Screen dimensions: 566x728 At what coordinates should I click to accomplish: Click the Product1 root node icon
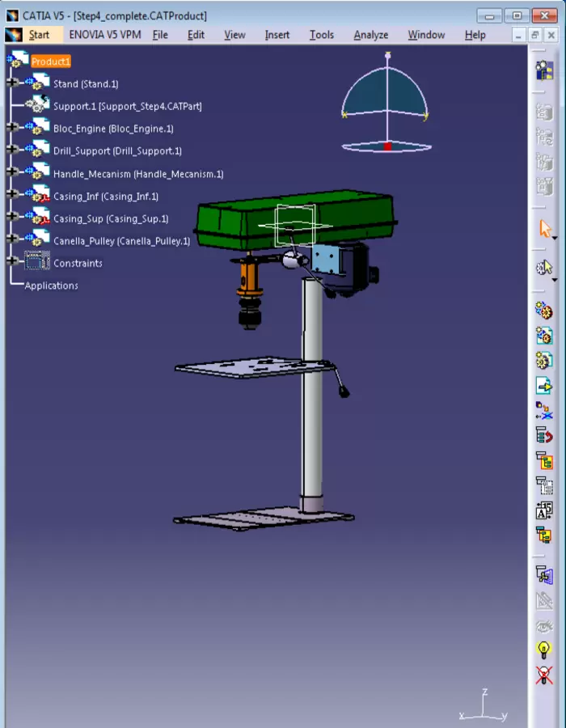(x=18, y=59)
